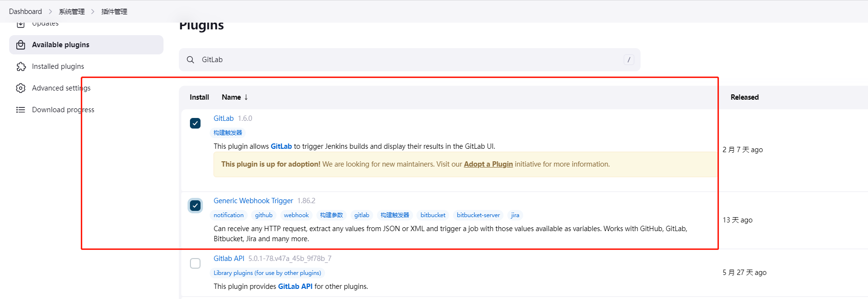Select the webhook tag

(x=296, y=215)
